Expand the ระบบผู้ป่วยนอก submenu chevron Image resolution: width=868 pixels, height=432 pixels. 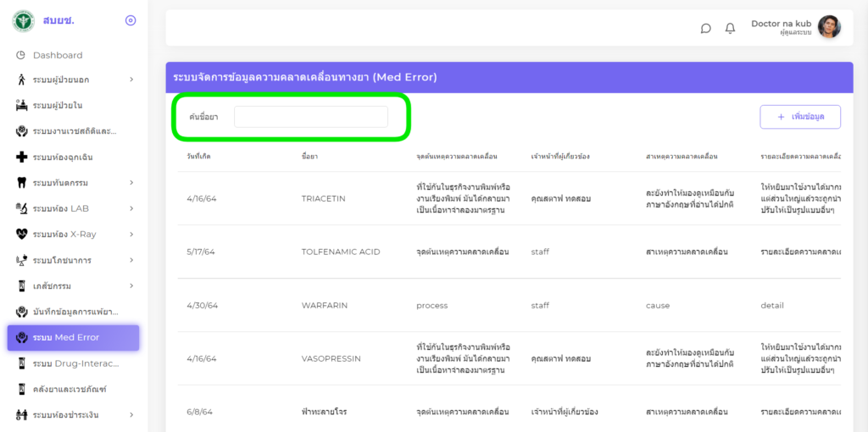[x=131, y=80]
